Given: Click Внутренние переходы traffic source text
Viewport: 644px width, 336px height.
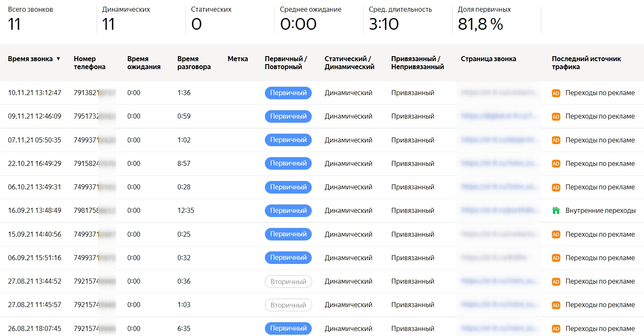Looking at the screenshot, I should click(601, 210).
